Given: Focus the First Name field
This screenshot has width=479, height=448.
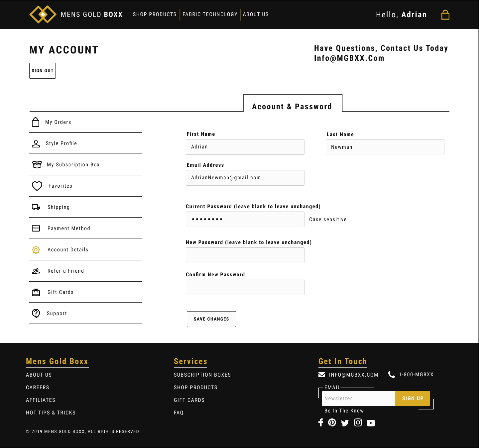Looking at the screenshot, I should pyautogui.click(x=245, y=147).
